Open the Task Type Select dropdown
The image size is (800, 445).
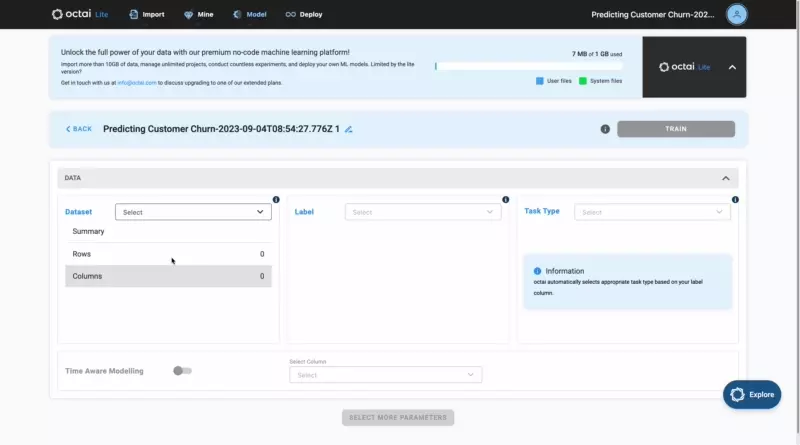[x=652, y=212]
